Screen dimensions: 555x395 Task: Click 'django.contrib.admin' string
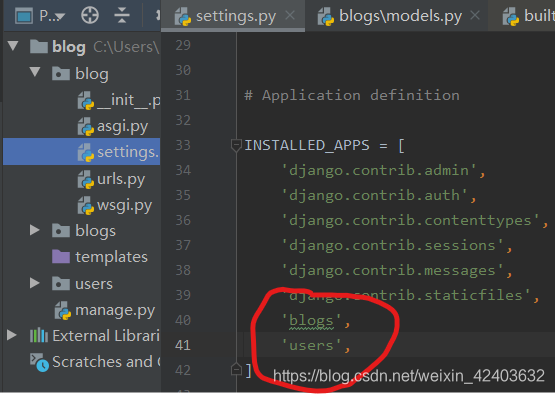coord(379,170)
